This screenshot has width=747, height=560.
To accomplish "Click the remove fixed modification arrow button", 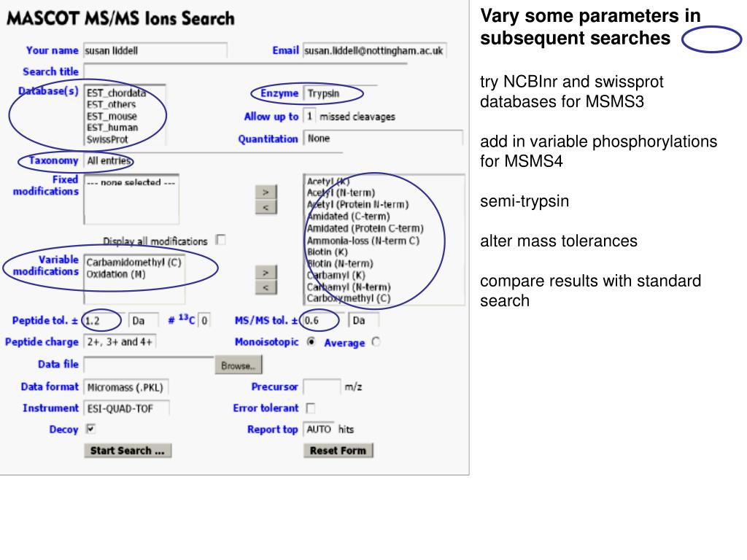I will [266, 208].
